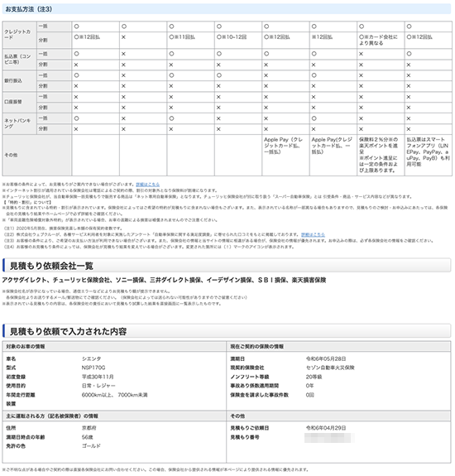Click the 分割 sub-label under 口座振替
This screenshot has width=455, height=476.
click(54, 108)
